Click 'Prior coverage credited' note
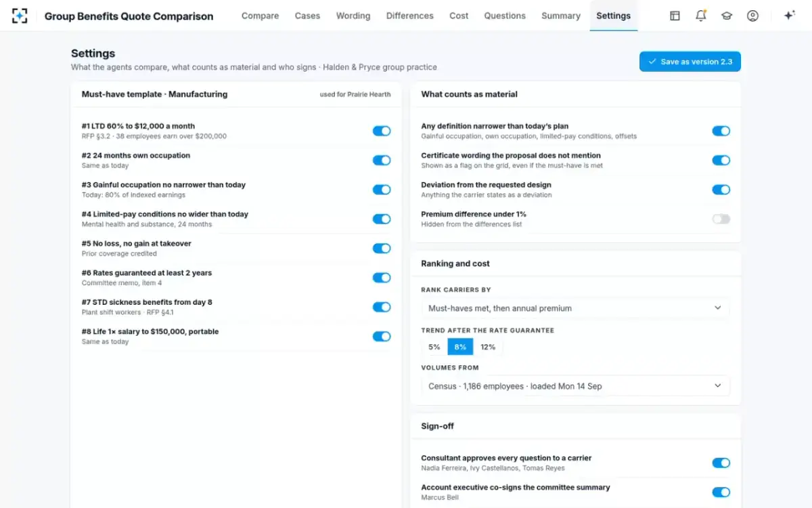 (x=119, y=253)
